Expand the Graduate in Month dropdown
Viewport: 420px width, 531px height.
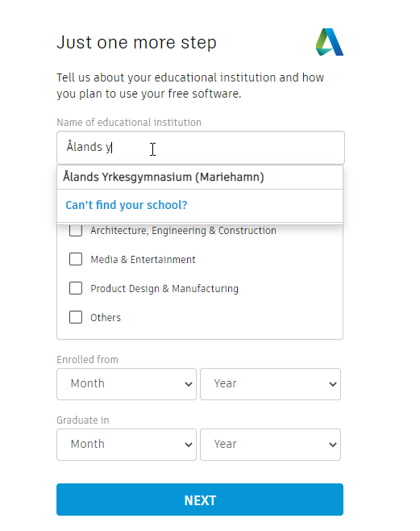coord(127,445)
